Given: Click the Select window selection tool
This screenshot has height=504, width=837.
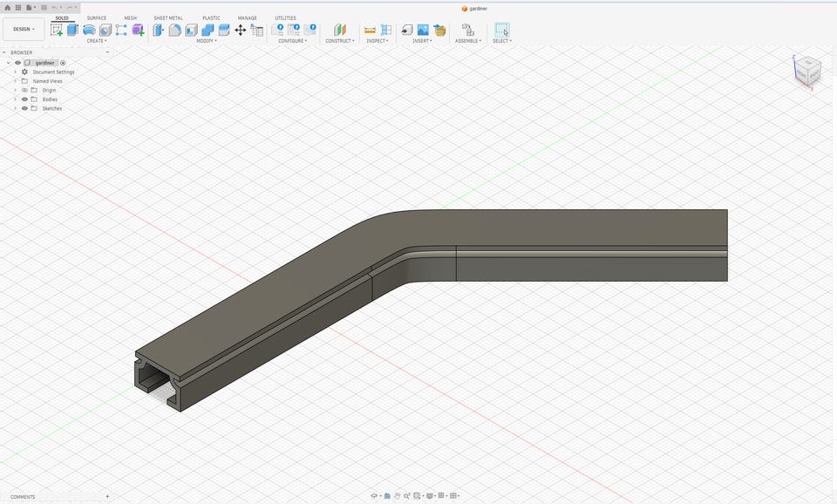Looking at the screenshot, I should click(x=502, y=30).
